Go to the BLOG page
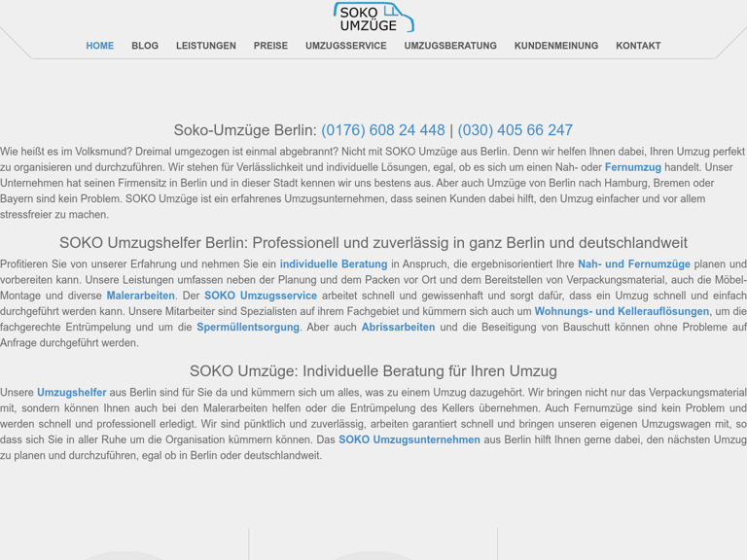This screenshot has width=747, height=560. click(x=145, y=46)
